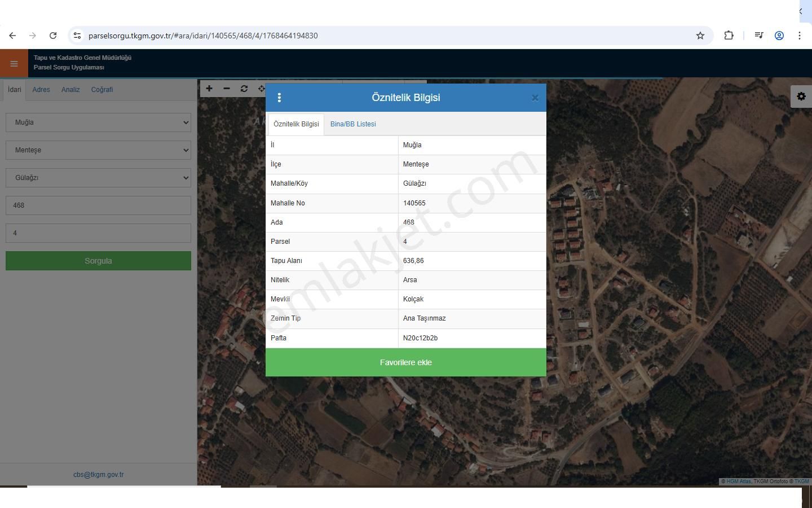Open the hamburger menu in the header
812x508 pixels.
tap(14, 63)
